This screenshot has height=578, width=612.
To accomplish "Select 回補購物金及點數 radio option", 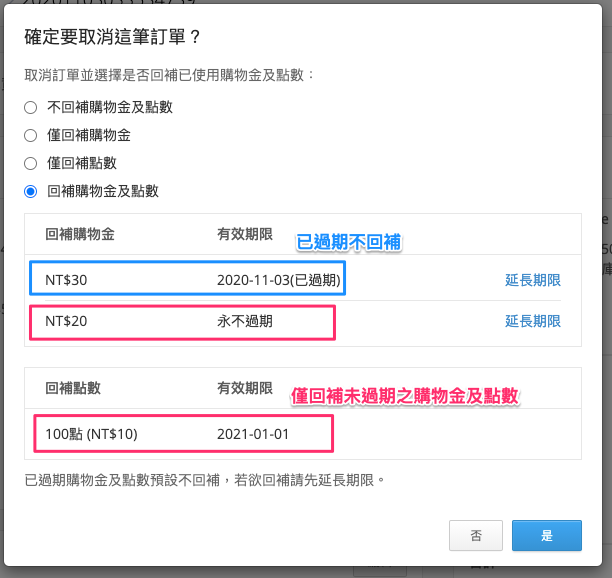I will click(30, 192).
